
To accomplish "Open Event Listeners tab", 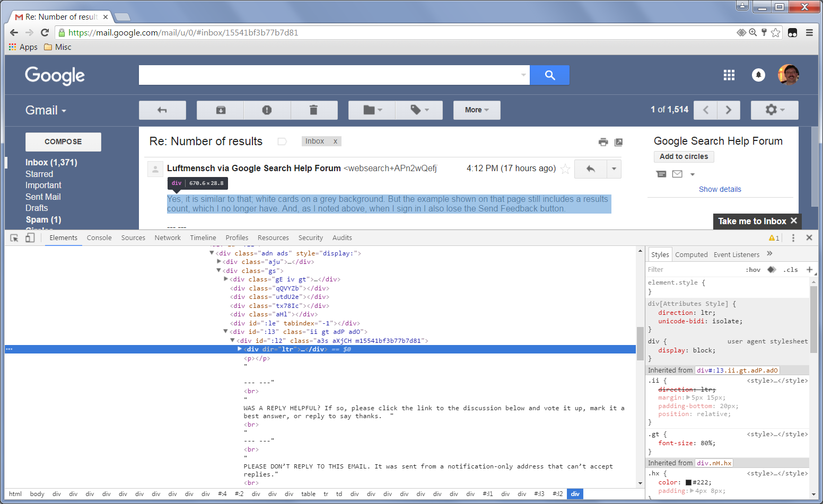I will point(737,254).
